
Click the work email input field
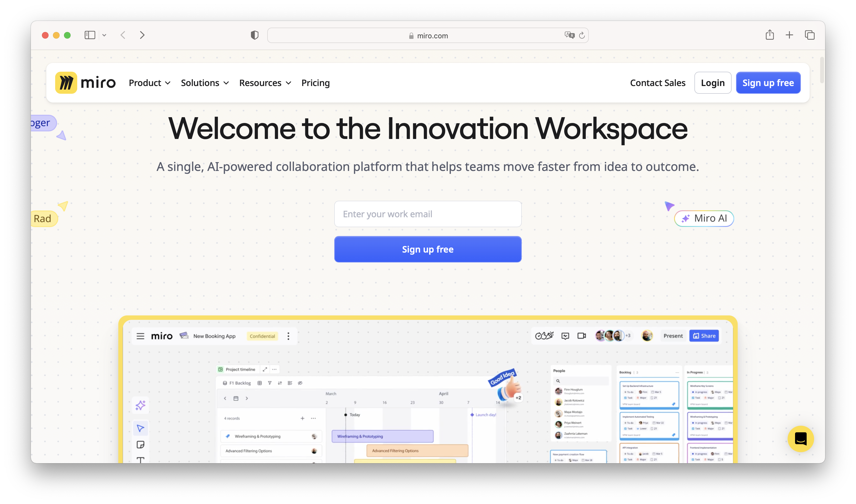pos(427,214)
